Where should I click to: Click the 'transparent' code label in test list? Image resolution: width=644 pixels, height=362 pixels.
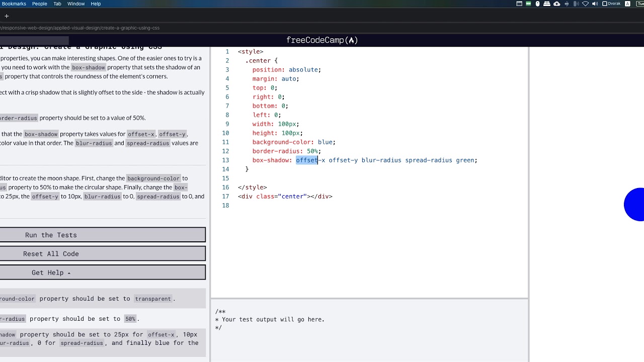[x=153, y=299]
